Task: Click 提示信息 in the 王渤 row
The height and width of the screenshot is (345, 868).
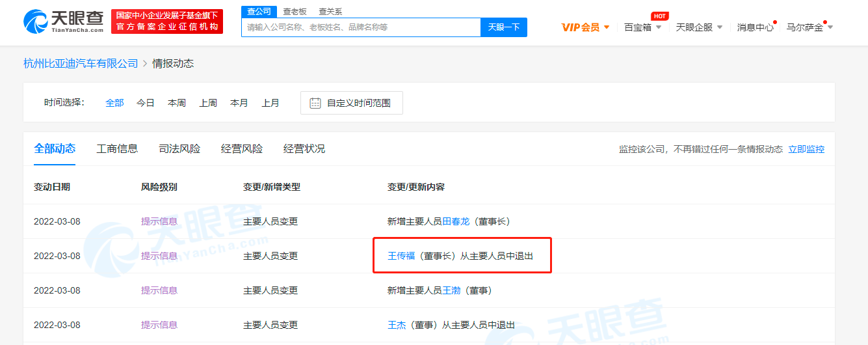Action: [x=159, y=290]
